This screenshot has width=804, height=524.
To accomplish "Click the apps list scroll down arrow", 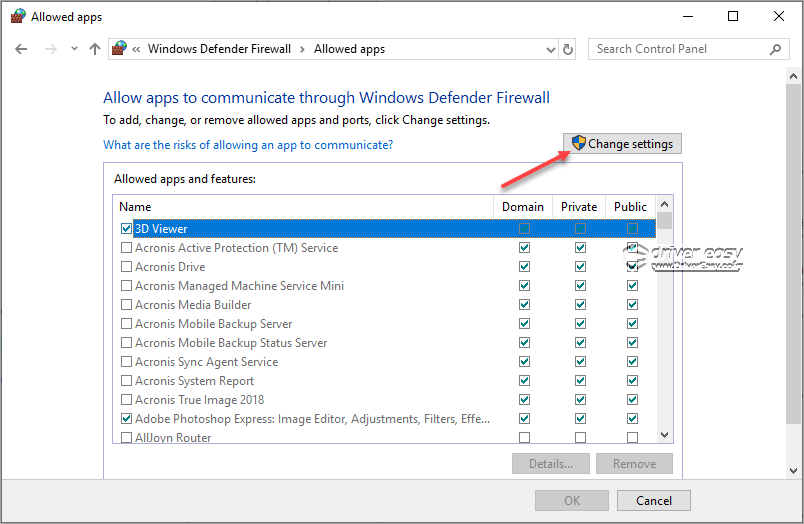I will [665, 435].
